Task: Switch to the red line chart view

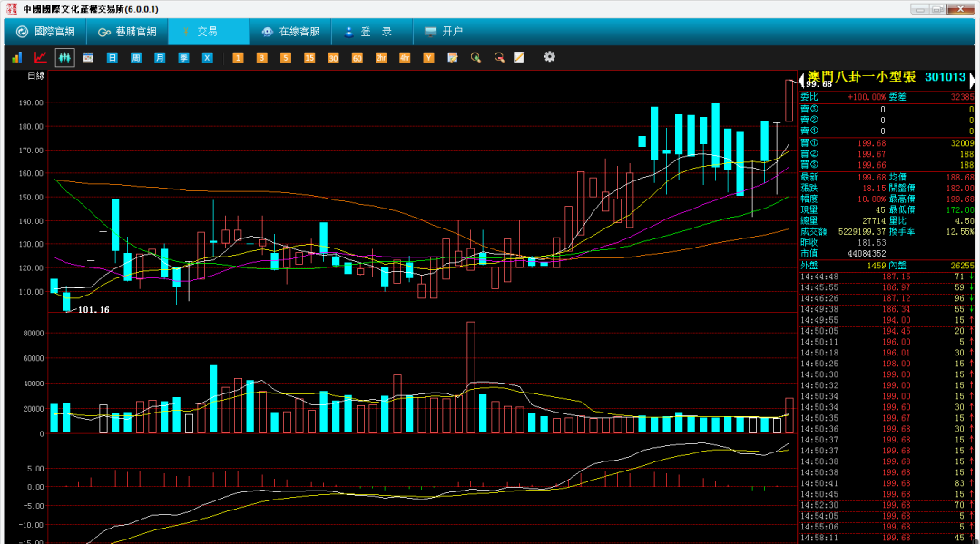Action: pyautogui.click(x=41, y=57)
